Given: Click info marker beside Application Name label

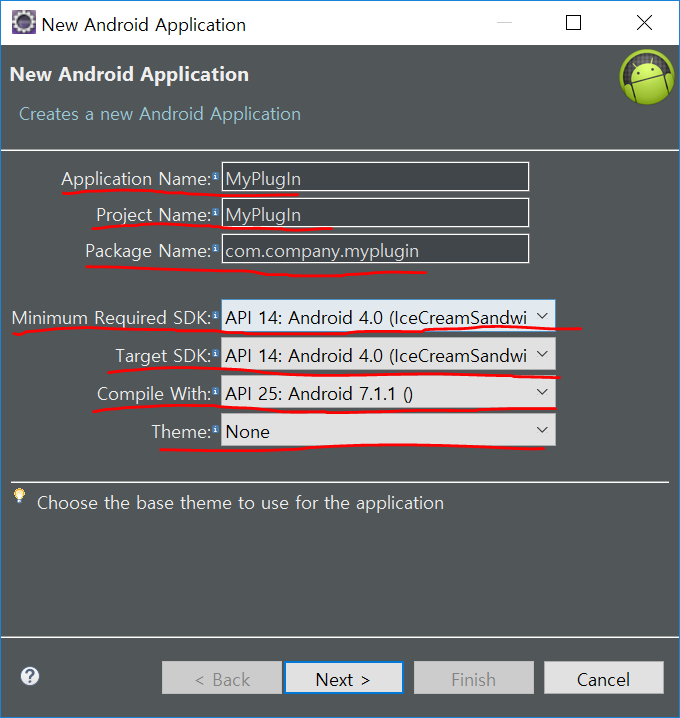Looking at the screenshot, I should 215,176.
